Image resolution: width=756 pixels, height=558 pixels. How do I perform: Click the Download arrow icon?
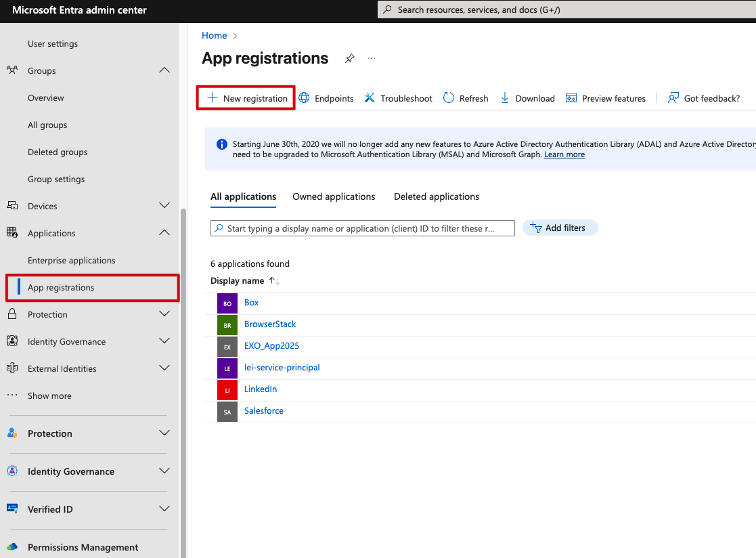click(x=504, y=98)
